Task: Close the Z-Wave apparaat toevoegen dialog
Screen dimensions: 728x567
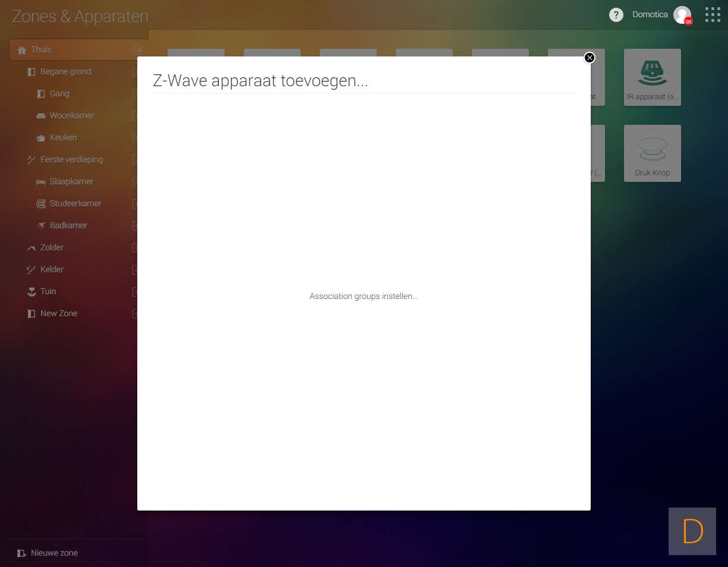Action: pyautogui.click(x=589, y=58)
